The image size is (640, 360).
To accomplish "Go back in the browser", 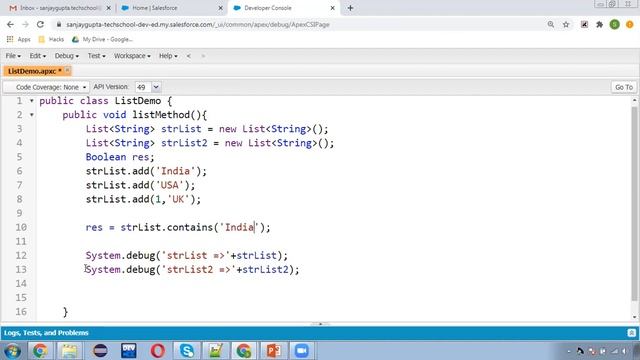I will [x=10, y=24].
